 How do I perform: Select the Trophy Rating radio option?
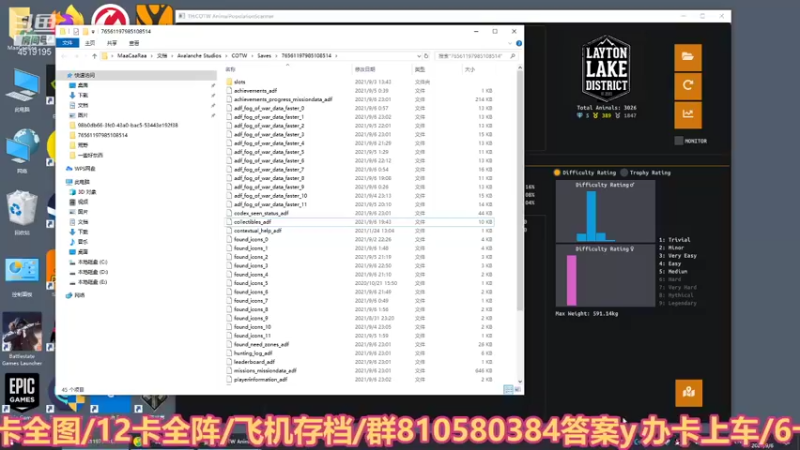[624, 173]
